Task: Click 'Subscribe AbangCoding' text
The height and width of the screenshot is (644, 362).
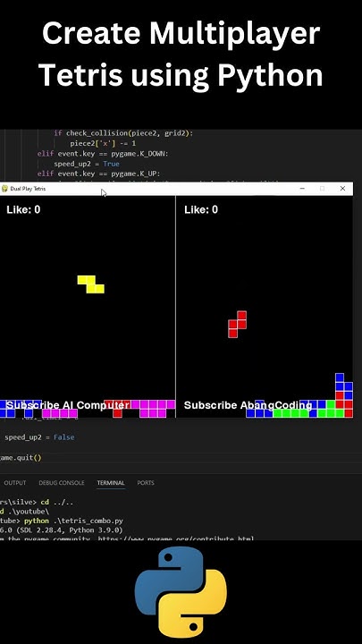Action: tap(248, 405)
